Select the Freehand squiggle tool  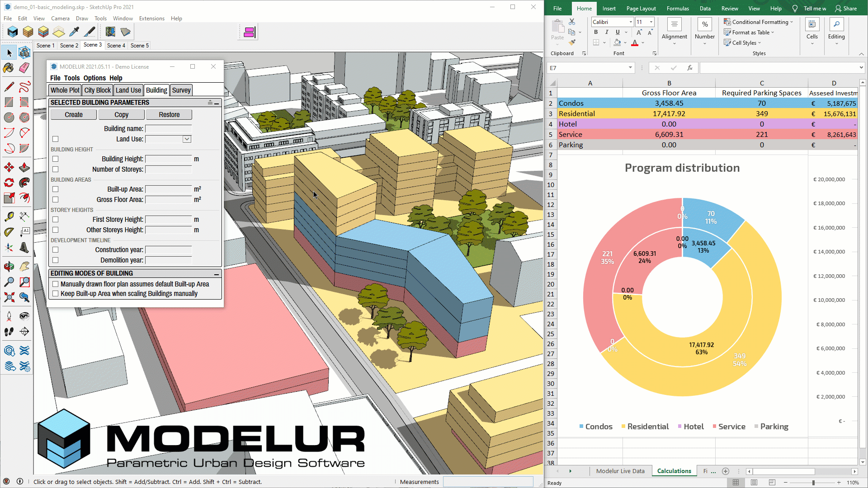point(24,86)
